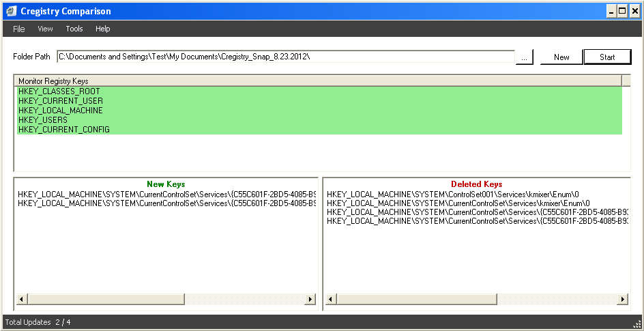Select the second entry under New Keys
This screenshot has height=331, width=644.
click(x=166, y=203)
